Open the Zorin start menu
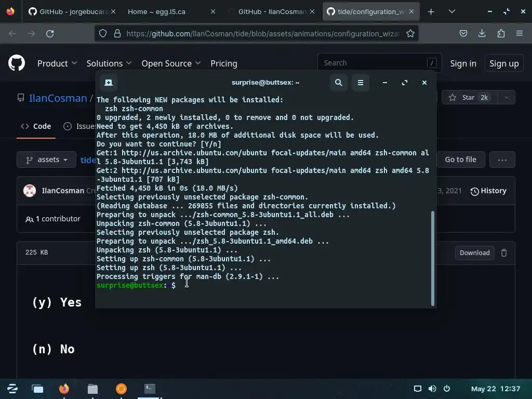Viewport: 532px width, 399px height. pyautogui.click(x=12, y=389)
